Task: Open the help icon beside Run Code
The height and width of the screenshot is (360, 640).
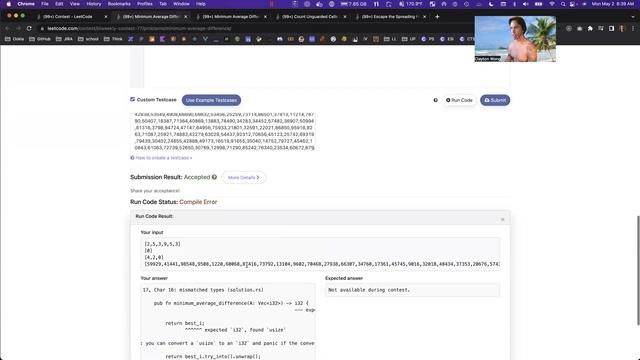Action: point(436,100)
